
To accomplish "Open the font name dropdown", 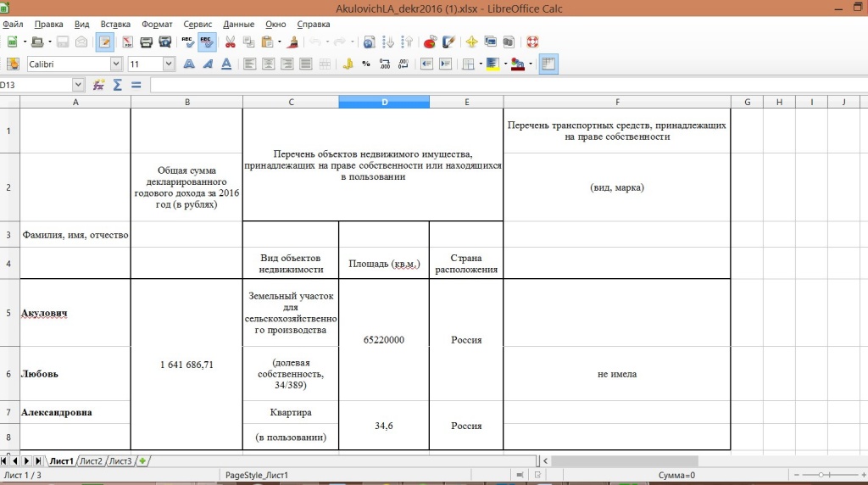I will point(115,64).
